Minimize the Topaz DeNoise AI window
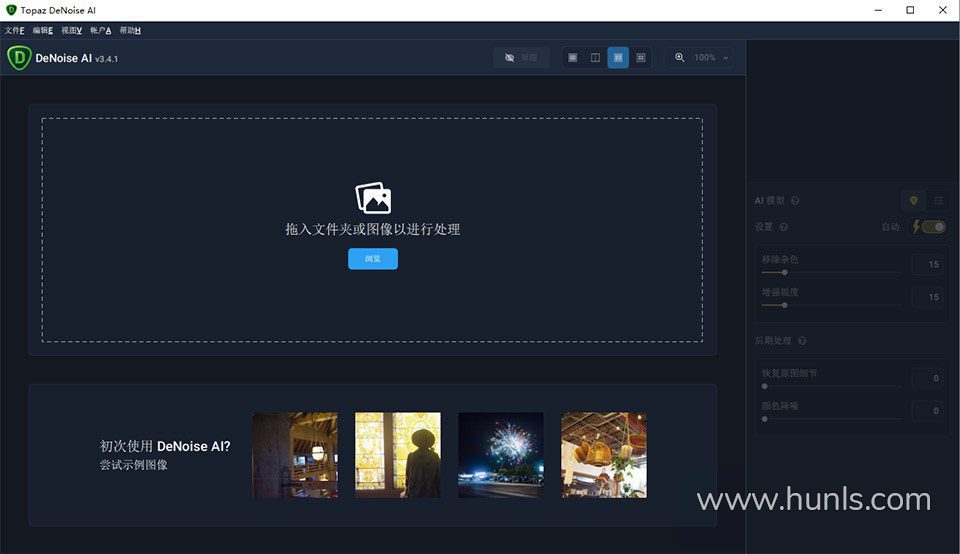The height and width of the screenshot is (554, 960). (878, 10)
